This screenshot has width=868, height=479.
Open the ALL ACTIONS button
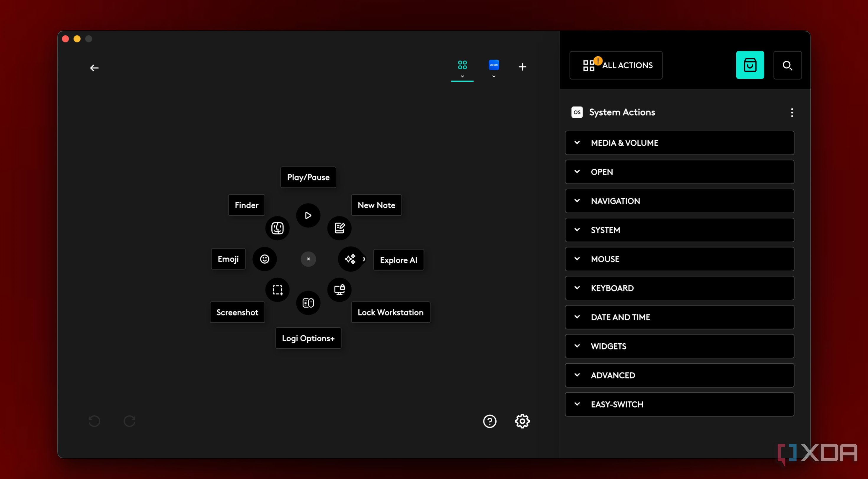click(x=616, y=65)
